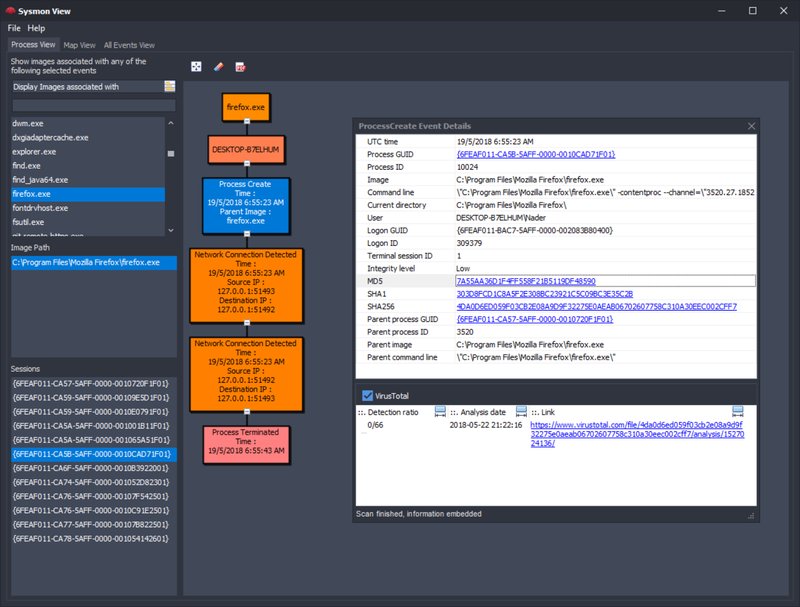Open the File menu
800x607 pixels.
pyautogui.click(x=14, y=29)
